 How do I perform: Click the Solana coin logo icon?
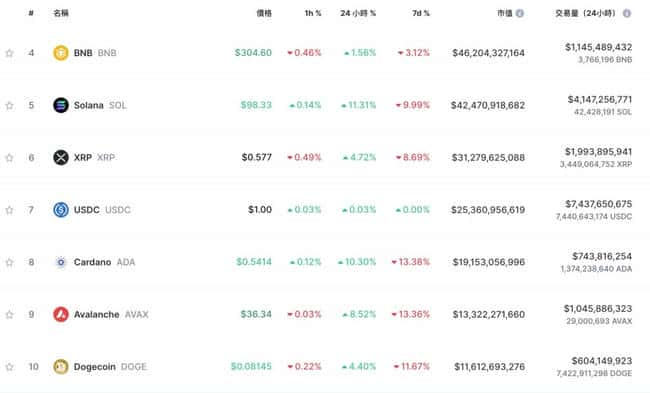pos(61,105)
